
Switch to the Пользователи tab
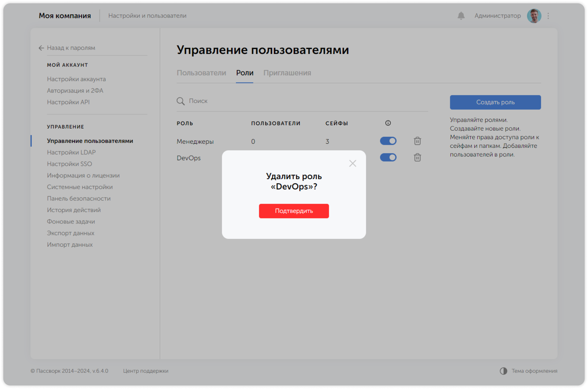click(x=202, y=73)
